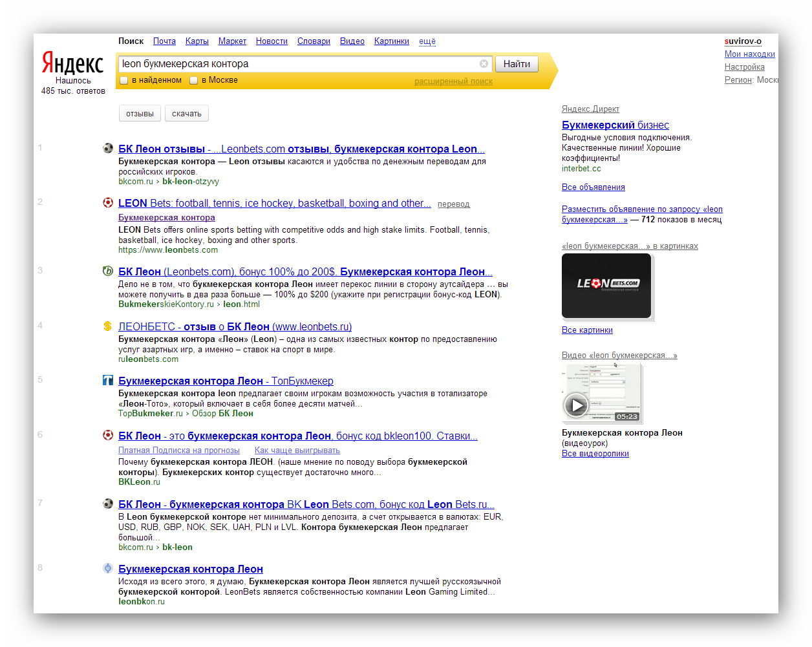Screen dimensions: 812x647
Task: Open Мои находки link
Action: coord(750,54)
